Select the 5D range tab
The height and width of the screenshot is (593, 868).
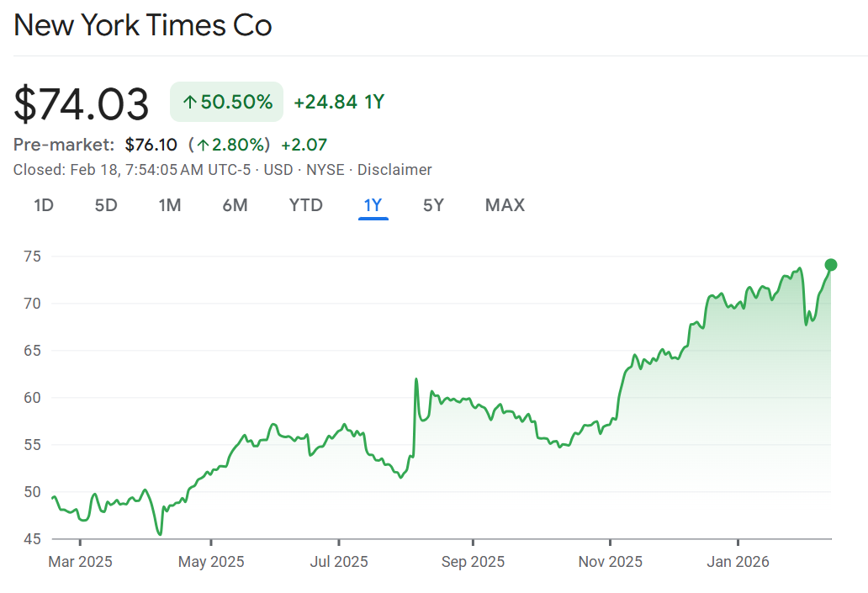point(106,205)
